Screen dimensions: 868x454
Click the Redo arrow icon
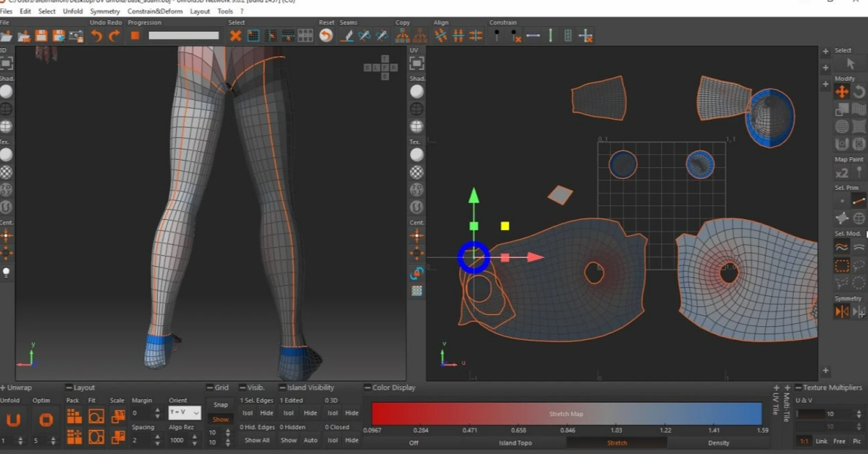click(114, 36)
